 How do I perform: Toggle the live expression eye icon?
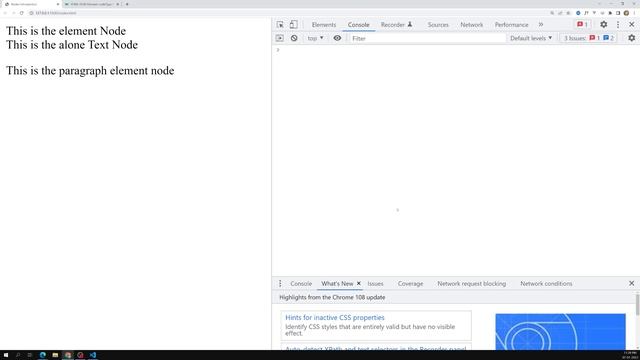tap(337, 38)
